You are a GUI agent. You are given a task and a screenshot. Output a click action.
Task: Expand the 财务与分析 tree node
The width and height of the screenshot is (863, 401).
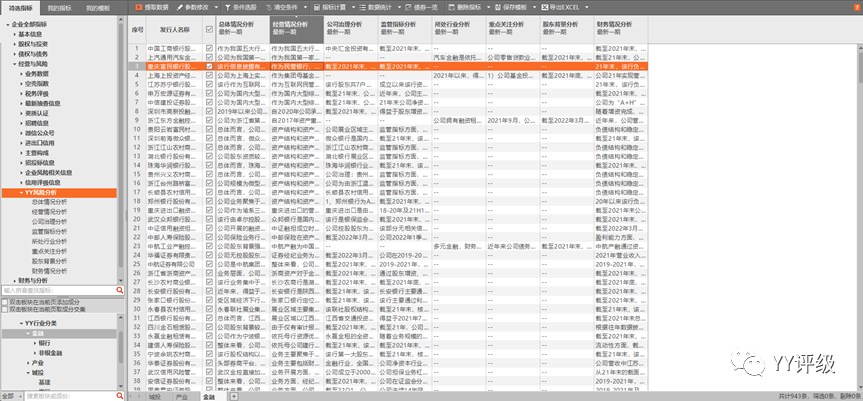coord(15,281)
